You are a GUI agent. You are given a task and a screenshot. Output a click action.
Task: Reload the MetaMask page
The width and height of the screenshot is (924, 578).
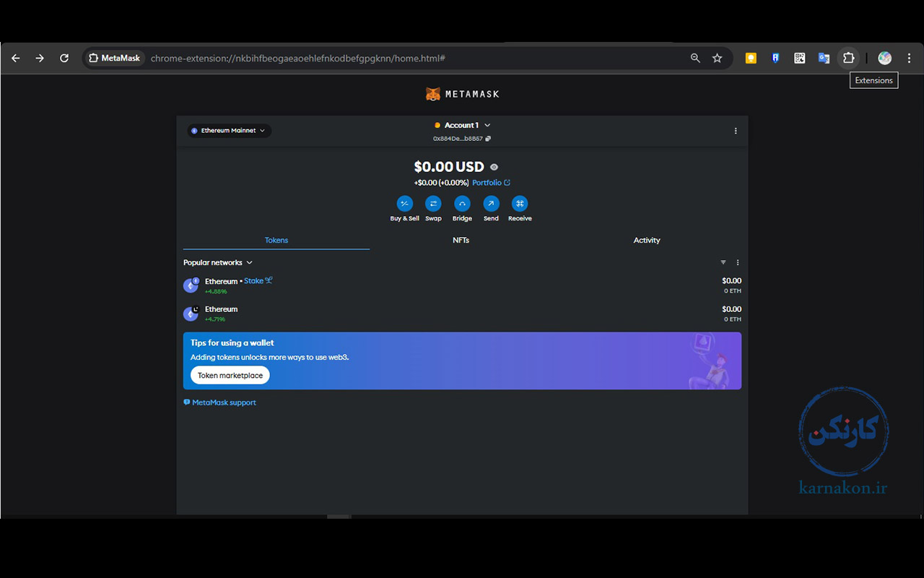64,59
